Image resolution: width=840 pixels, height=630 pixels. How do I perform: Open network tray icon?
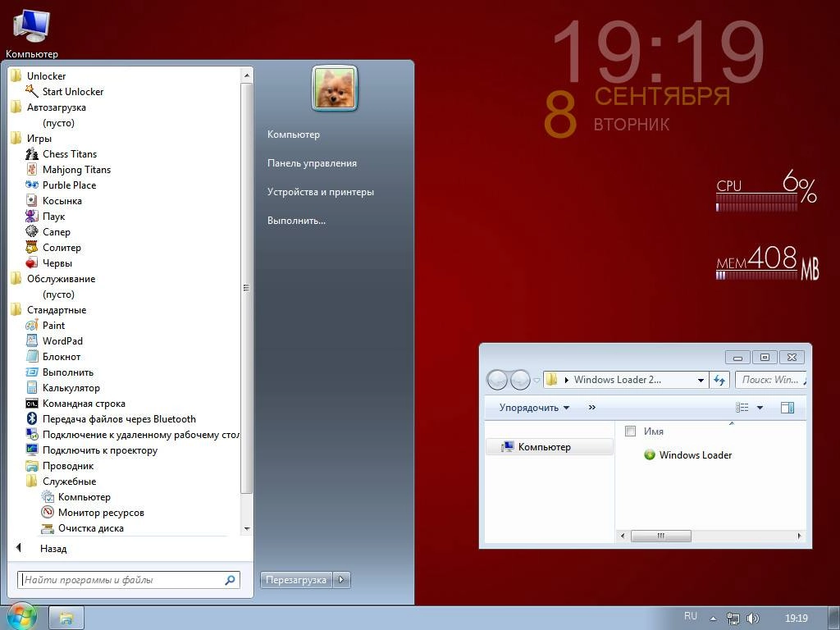733,619
